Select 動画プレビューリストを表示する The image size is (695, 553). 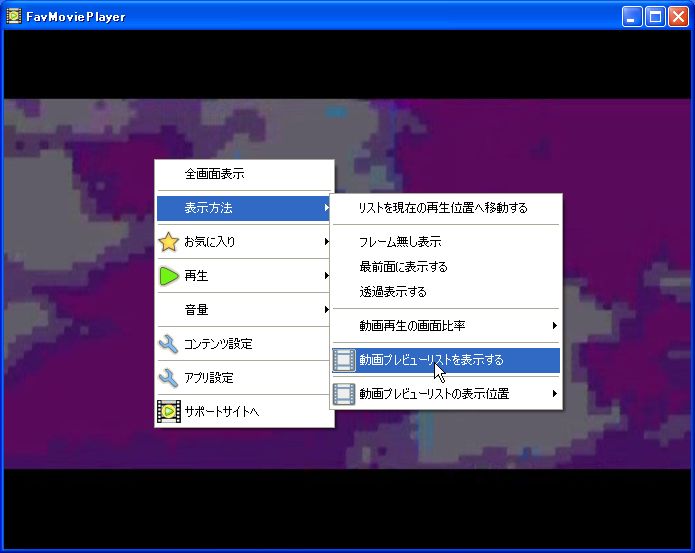(446, 360)
